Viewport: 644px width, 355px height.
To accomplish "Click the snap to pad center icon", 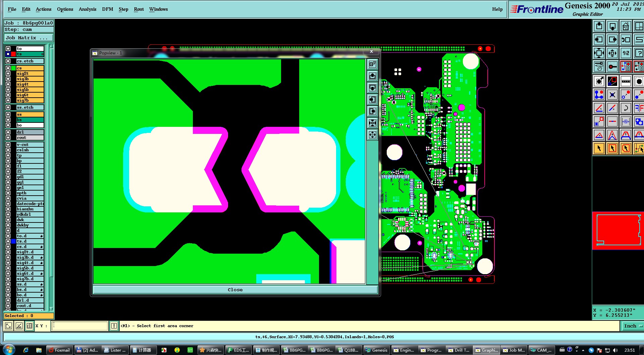I will click(612, 66).
